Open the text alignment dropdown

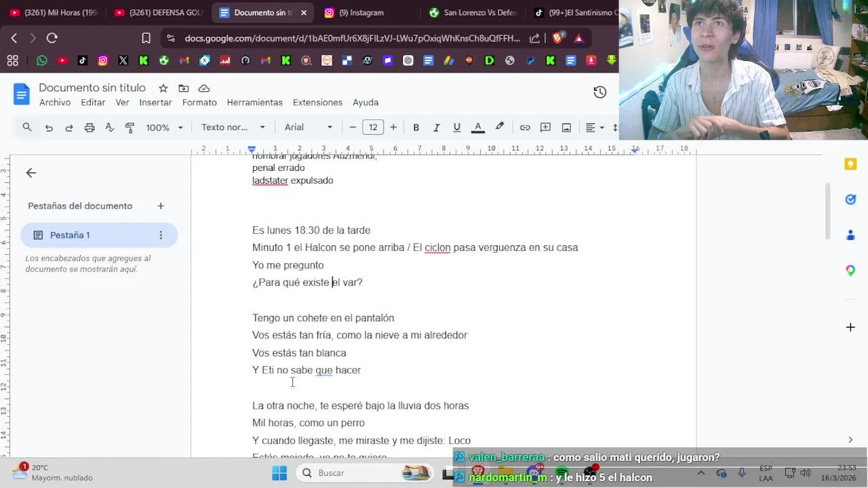(x=595, y=127)
